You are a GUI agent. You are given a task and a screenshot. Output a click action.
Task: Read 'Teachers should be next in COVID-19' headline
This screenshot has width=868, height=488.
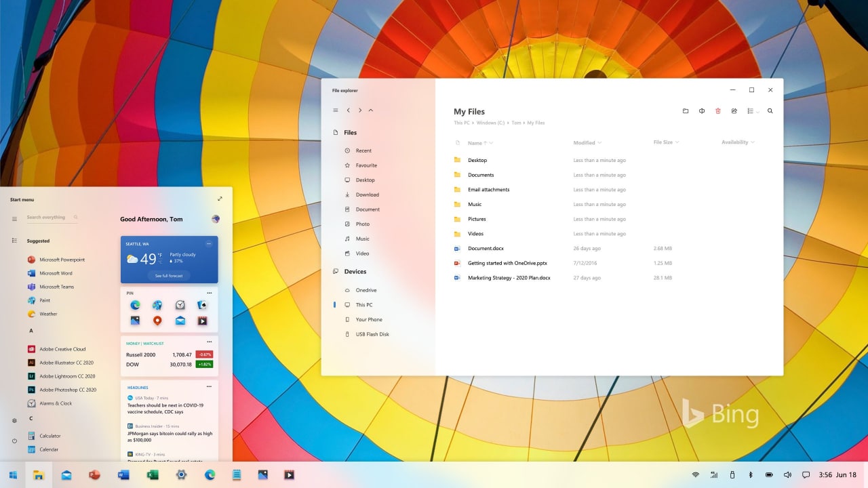coord(165,408)
